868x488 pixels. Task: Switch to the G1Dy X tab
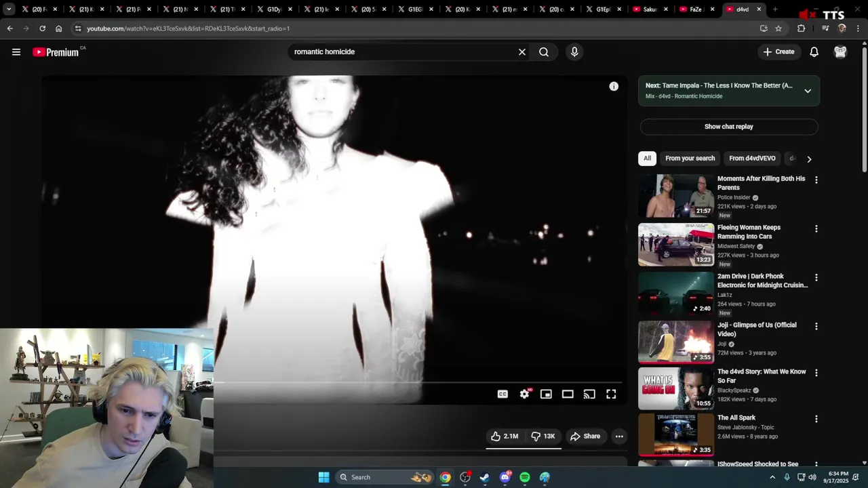coord(275,9)
